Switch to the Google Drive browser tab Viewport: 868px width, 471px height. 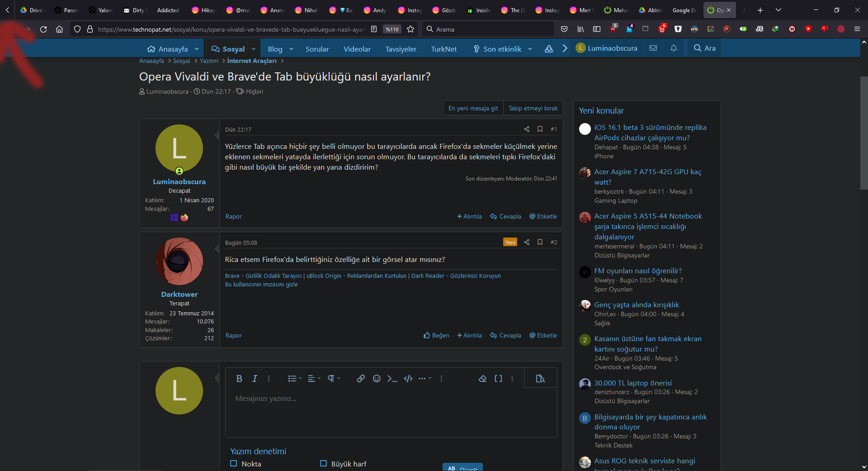click(x=684, y=10)
